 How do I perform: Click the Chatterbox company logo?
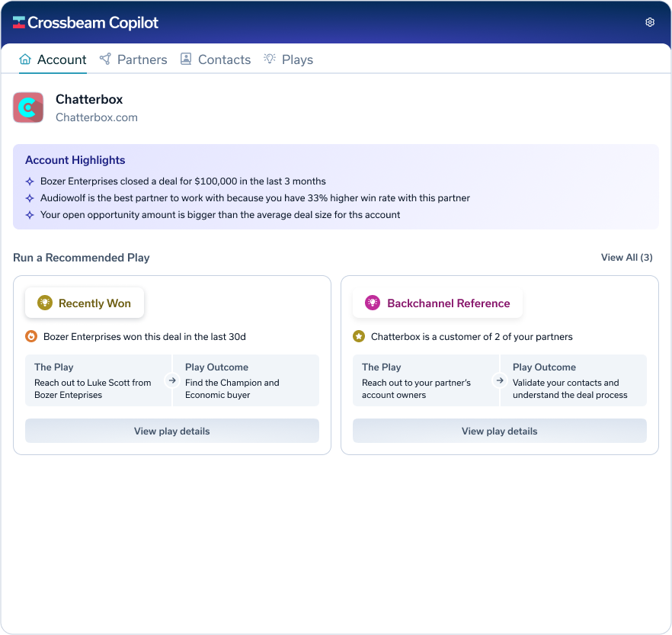point(28,107)
